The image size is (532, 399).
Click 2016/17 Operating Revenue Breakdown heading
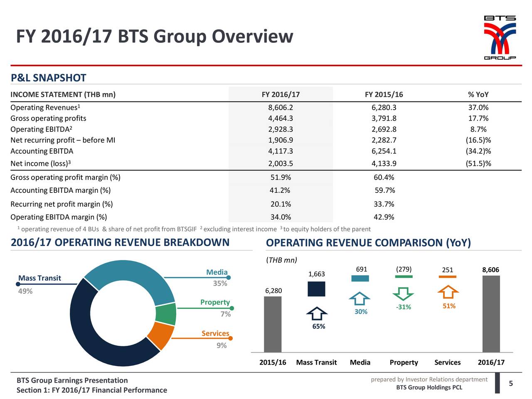[x=120, y=242]
